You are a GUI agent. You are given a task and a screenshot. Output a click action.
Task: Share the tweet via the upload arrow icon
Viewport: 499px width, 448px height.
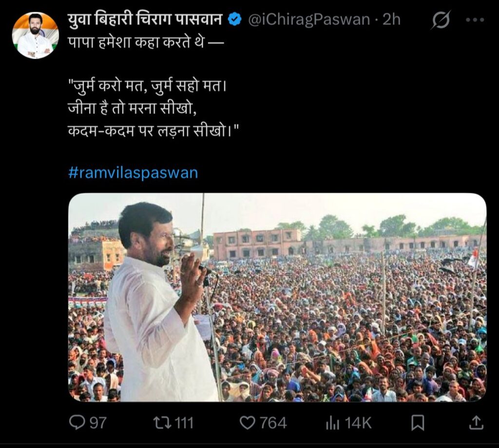coord(476,423)
